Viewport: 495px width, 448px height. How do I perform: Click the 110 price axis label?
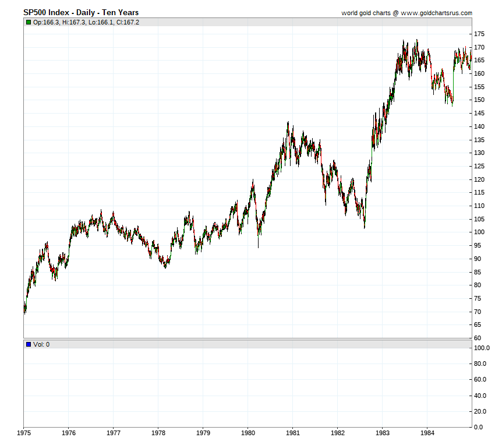479,206
